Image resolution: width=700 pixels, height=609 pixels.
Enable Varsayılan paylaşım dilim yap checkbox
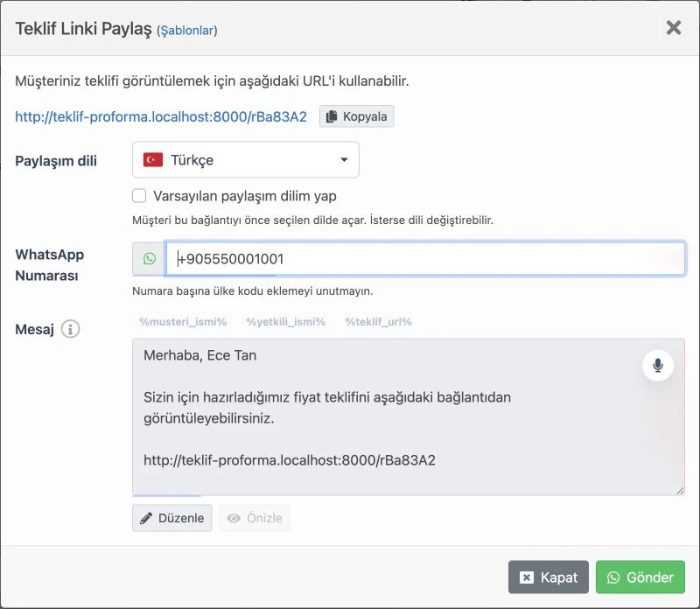pyautogui.click(x=139, y=195)
